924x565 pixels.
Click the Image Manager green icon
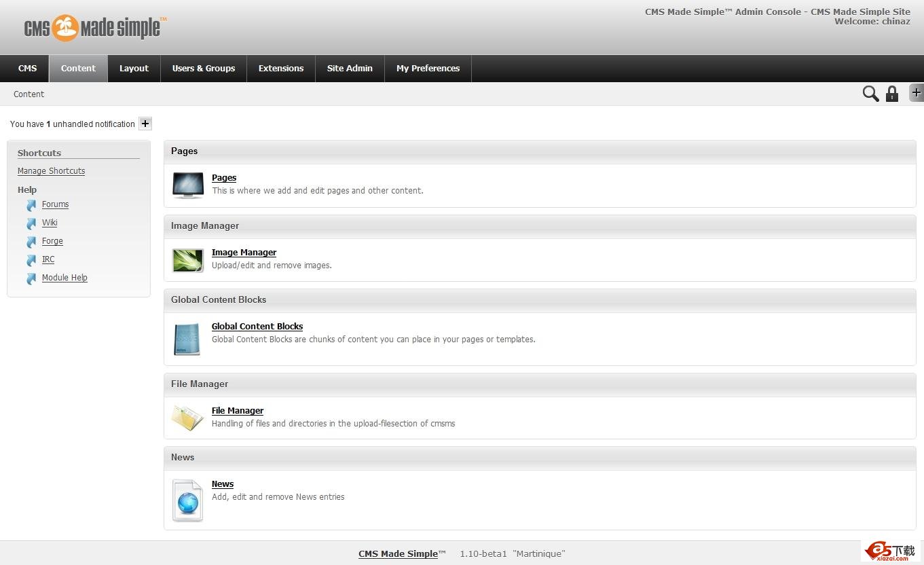point(188,260)
